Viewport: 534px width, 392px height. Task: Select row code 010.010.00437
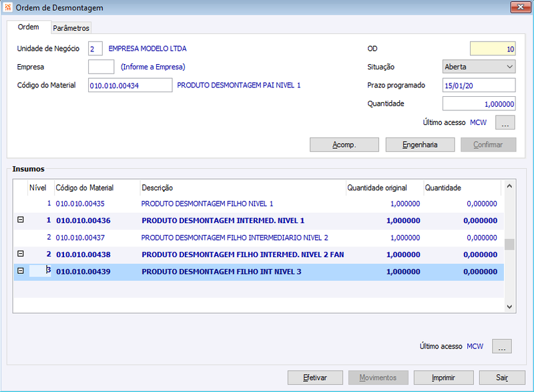[80, 238]
